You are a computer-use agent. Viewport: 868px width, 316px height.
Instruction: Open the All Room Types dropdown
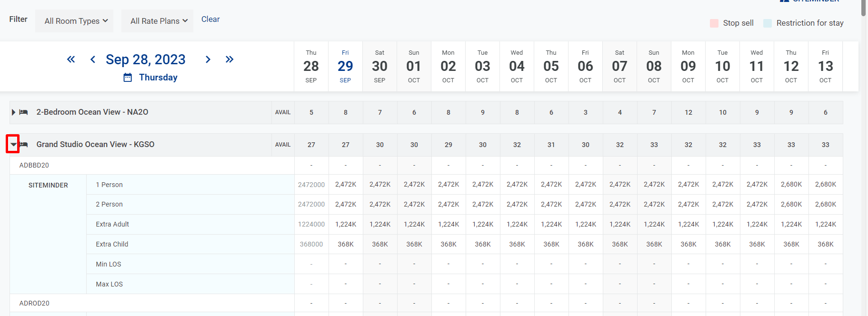(74, 21)
